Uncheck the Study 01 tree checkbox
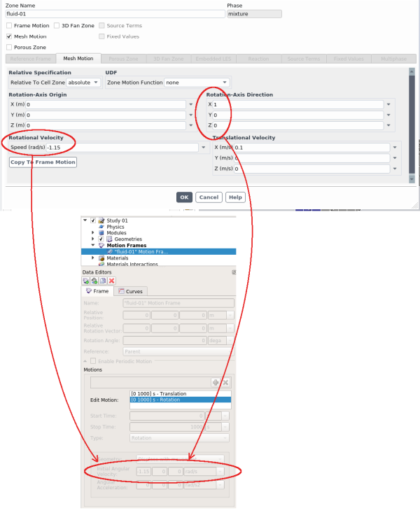Viewport: 420px width, 513px height. [93, 220]
